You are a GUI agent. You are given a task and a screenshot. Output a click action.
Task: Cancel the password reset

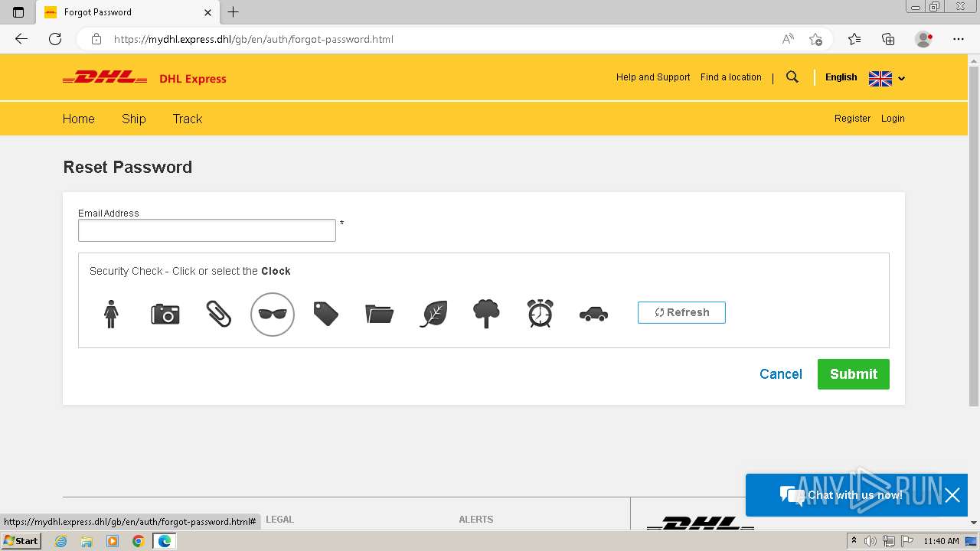point(781,374)
